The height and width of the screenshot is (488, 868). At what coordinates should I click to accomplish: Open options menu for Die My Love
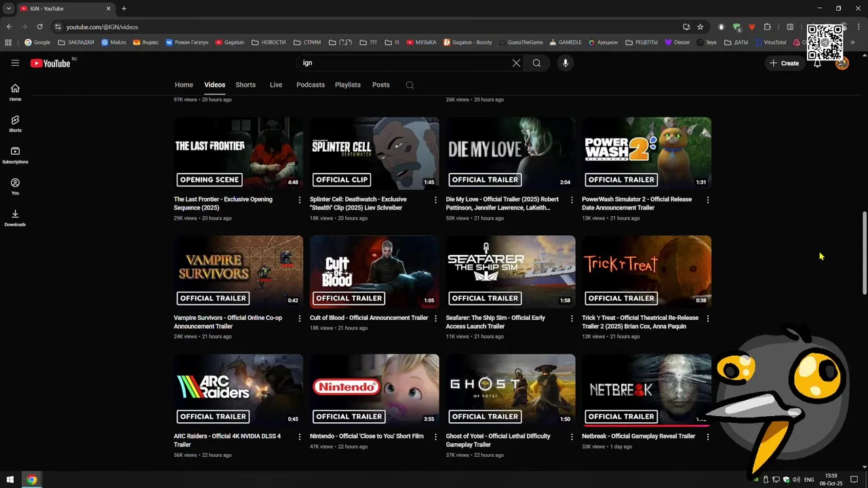[x=572, y=200]
